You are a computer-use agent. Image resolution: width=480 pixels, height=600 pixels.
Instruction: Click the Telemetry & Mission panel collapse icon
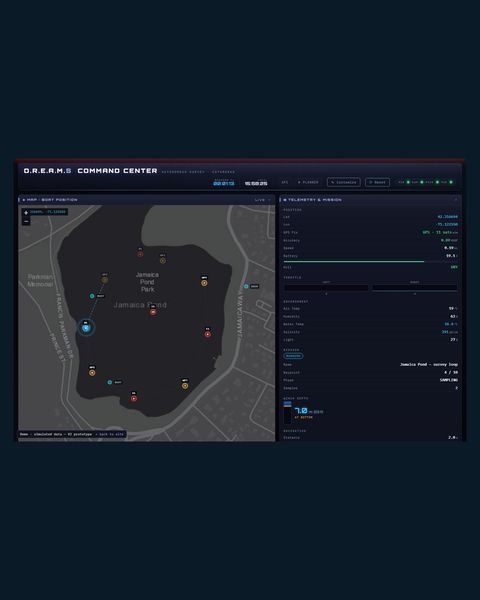click(x=456, y=200)
